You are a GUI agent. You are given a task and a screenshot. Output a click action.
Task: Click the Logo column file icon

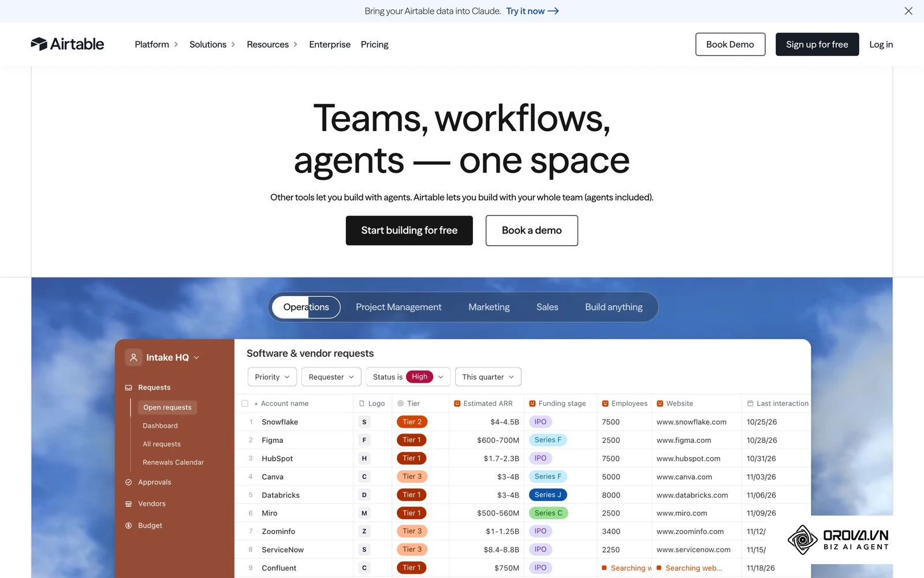[x=362, y=403]
